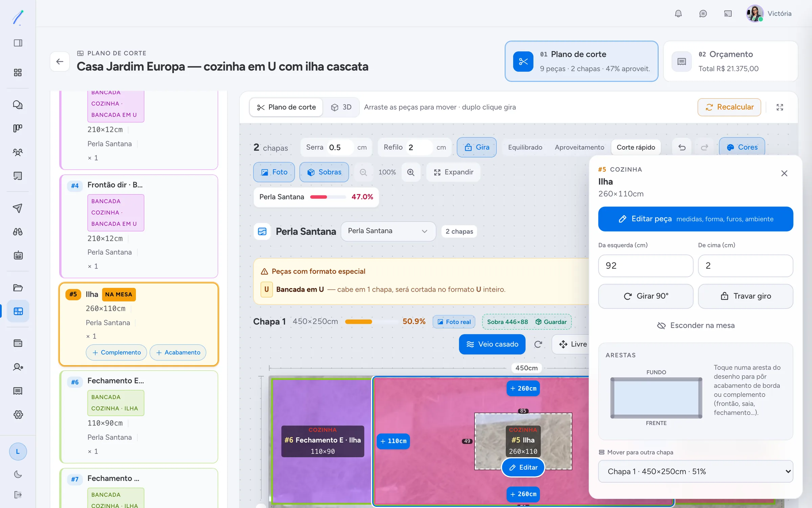Toggle the Sobras display button
This screenshot has height=508, width=812.
click(x=324, y=172)
